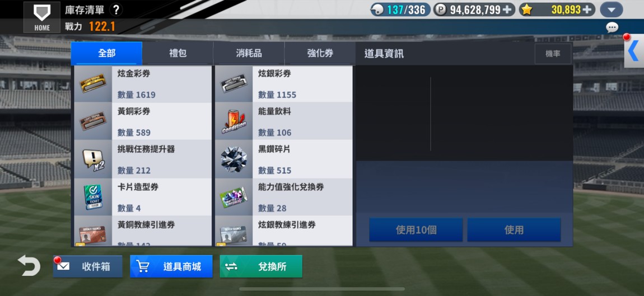Viewport: 644px width, 296px height.
Task: Go back with return arrow
Action: (x=29, y=266)
